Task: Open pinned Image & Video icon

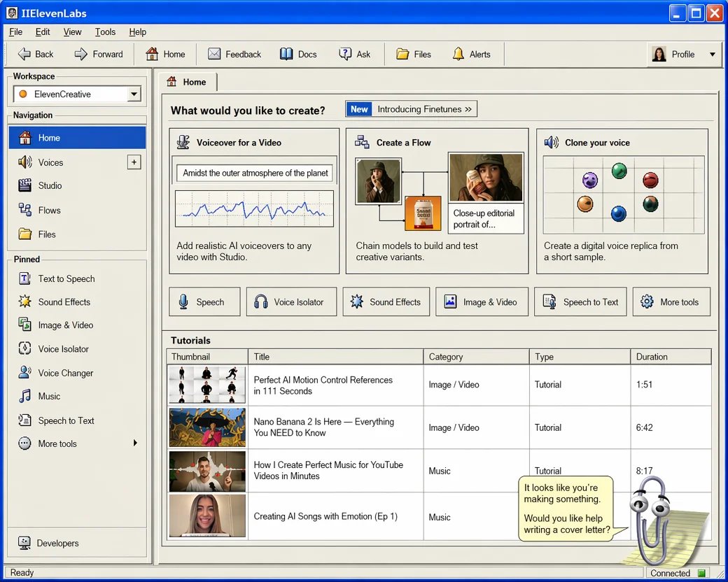Action: pos(25,325)
